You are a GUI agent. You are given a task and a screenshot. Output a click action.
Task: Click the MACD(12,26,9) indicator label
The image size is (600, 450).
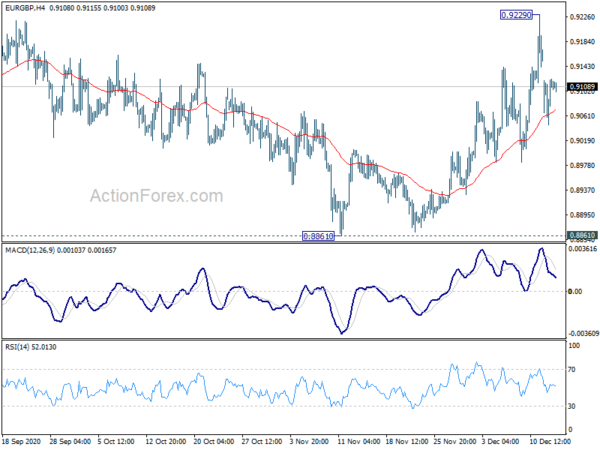[x=30, y=250]
